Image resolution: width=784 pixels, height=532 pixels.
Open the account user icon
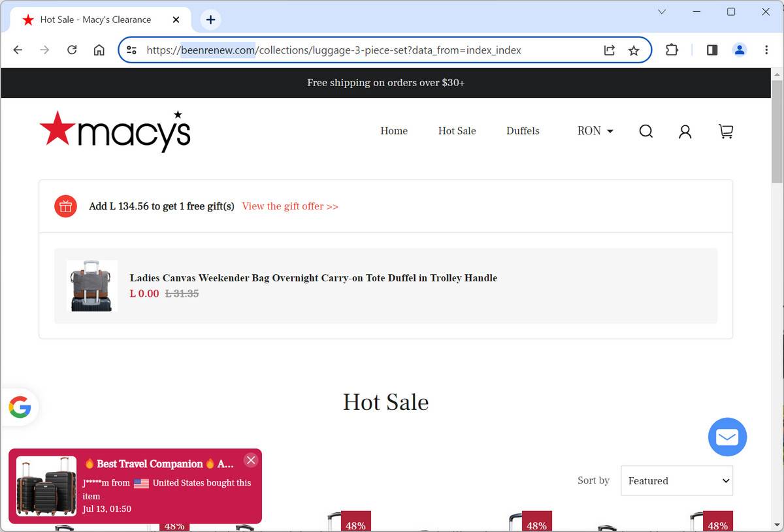pos(685,131)
